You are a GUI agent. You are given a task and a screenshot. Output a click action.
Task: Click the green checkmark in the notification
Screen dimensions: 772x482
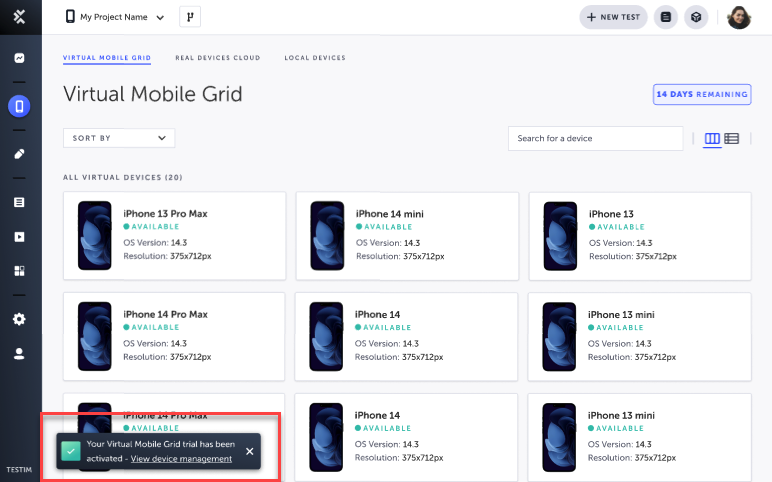pyautogui.click(x=71, y=451)
